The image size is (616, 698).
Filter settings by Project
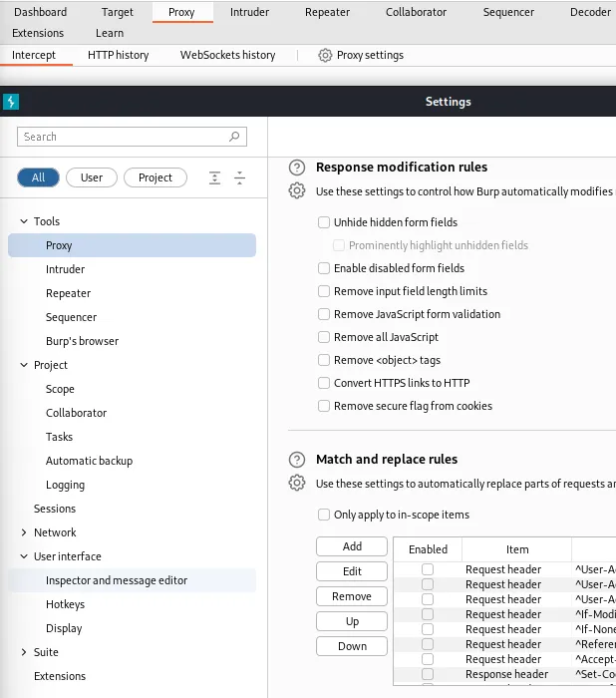tap(155, 177)
